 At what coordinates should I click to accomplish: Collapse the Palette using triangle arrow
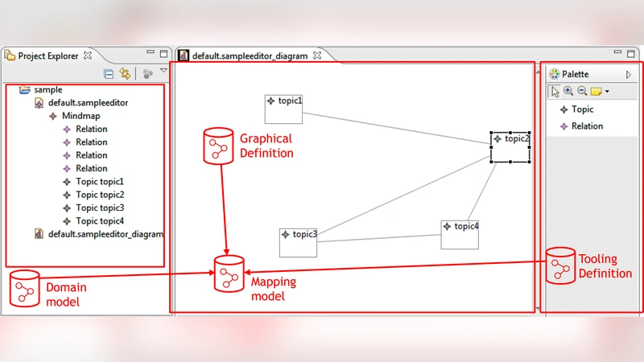coord(629,74)
